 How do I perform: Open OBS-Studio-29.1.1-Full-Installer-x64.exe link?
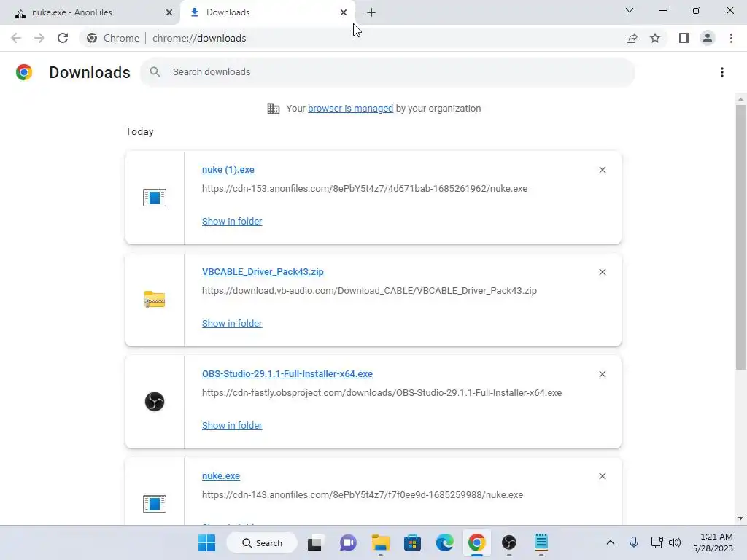pos(287,374)
